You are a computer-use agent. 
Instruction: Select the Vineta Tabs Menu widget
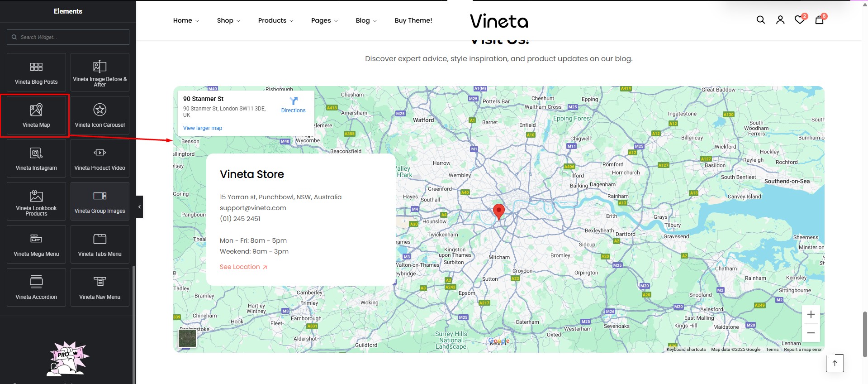[x=100, y=244]
